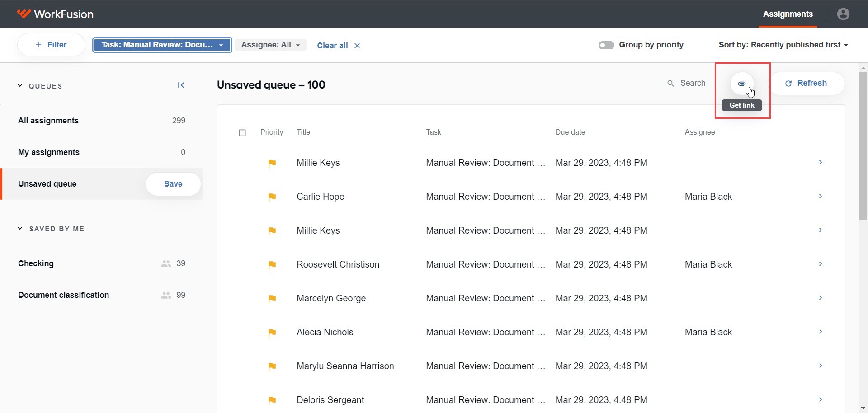The height and width of the screenshot is (413, 868).
Task: Open Roosevelt Christison assignment title
Action: pyautogui.click(x=338, y=264)
